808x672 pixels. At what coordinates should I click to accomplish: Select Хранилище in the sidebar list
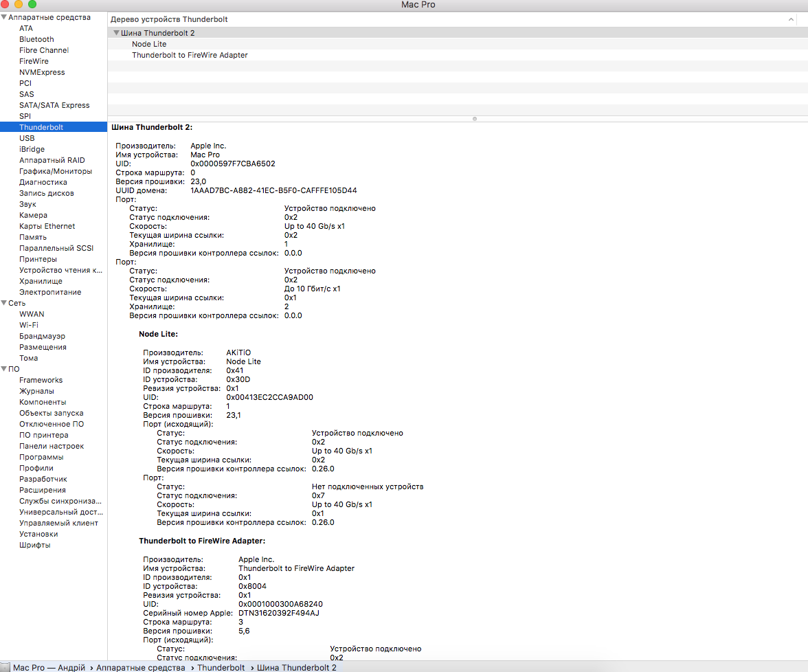coord(41,281)
